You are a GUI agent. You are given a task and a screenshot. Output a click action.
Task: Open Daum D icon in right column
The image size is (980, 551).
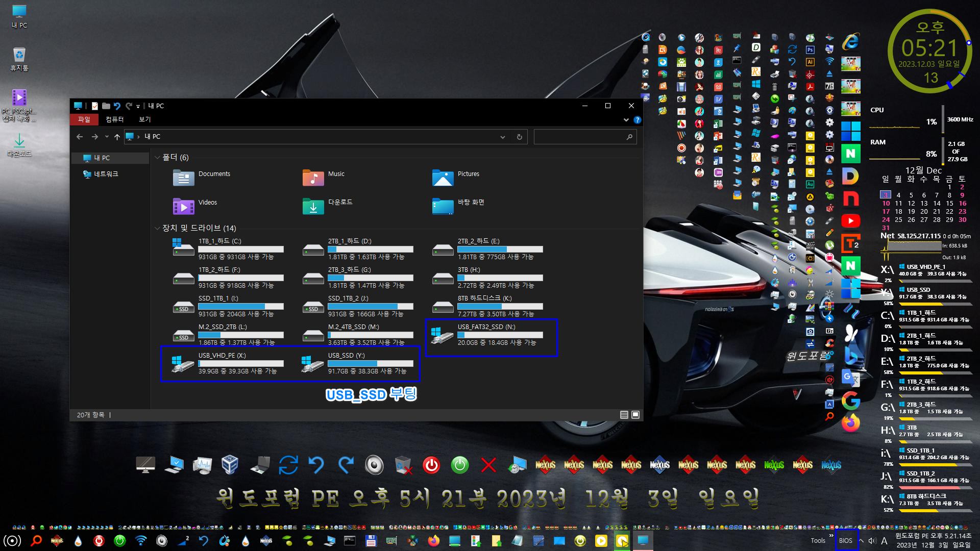[x=850, y=176]
